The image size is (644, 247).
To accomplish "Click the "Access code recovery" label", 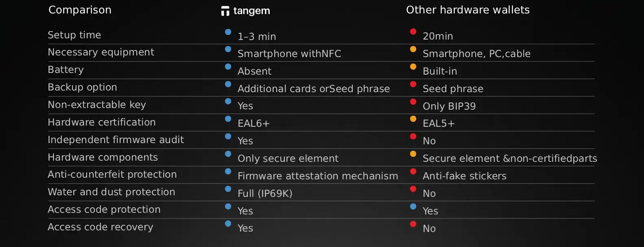I will pyautogui.click(x=100, y=227).
